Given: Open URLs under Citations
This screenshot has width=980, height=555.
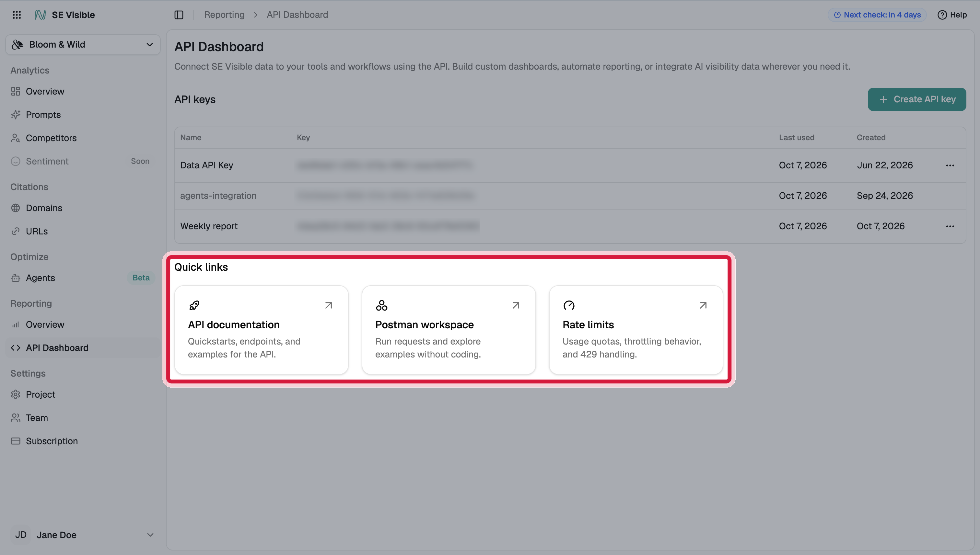Looking at the screenshot, I should point(83,232).
